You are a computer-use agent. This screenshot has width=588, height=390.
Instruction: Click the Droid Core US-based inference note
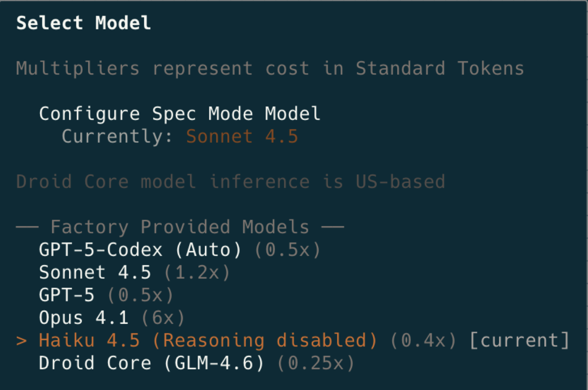[230, 182]
